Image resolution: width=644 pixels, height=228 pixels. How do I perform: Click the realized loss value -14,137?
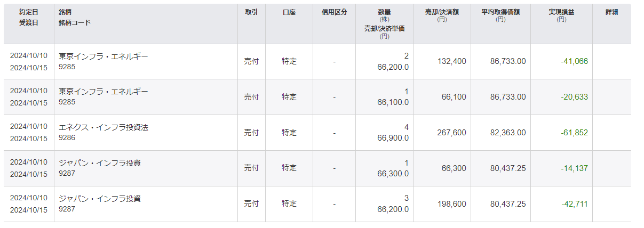pyautogui.click(x=574, y=168)
